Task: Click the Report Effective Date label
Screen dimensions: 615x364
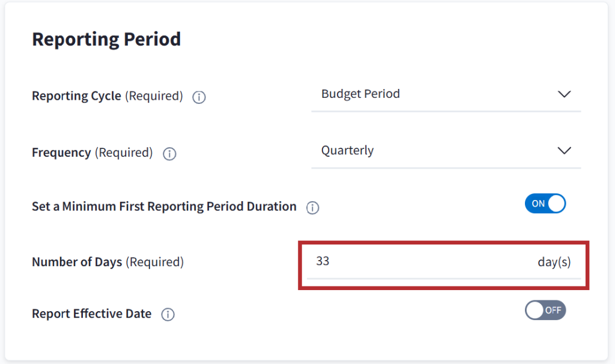Action: click(x=91, y=314)
